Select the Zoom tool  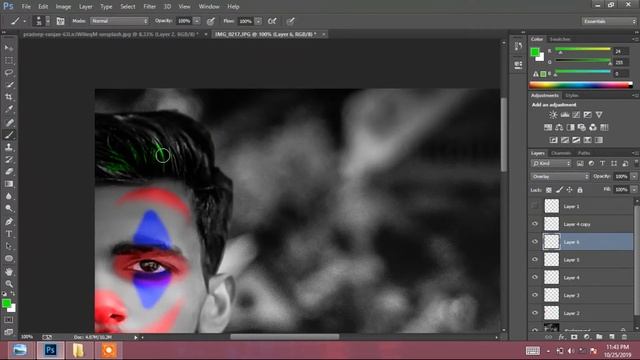tap(9, 284)
